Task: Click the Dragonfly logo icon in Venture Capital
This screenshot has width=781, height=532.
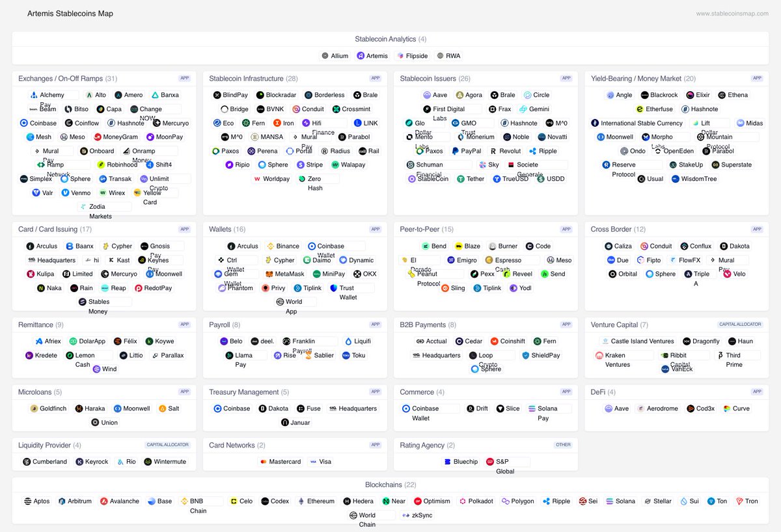Action: (687, 341)
